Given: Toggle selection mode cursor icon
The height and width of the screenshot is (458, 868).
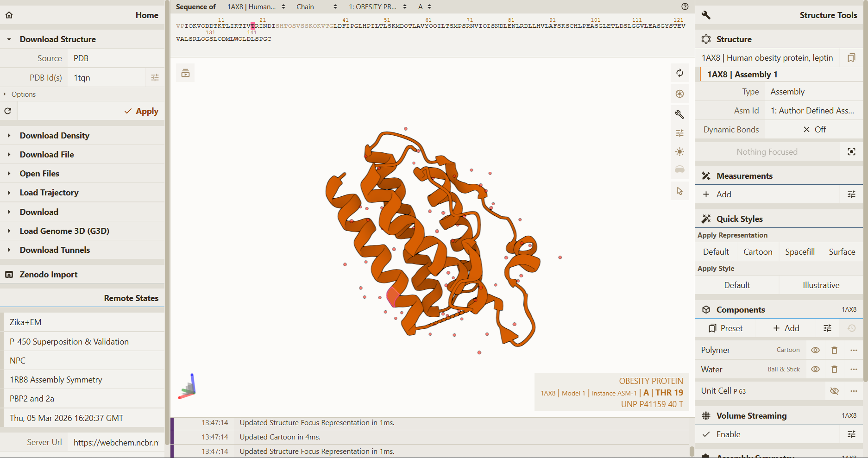Looking at the screenshot, I should click(x=679, y=191).
